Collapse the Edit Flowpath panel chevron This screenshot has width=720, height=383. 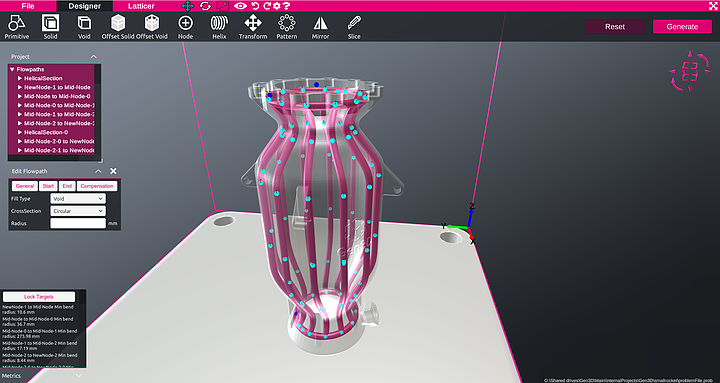(x=98, y=171)
